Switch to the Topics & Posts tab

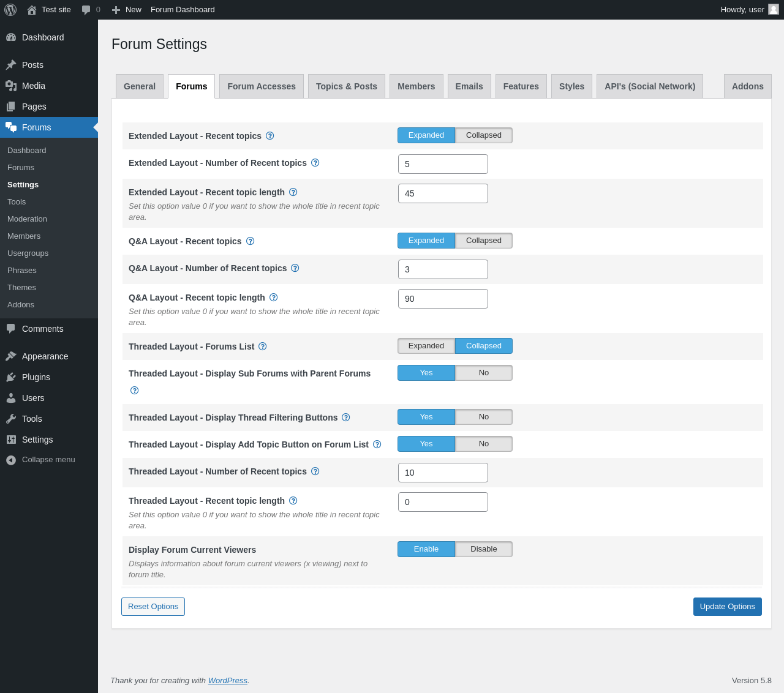[346, 86]
